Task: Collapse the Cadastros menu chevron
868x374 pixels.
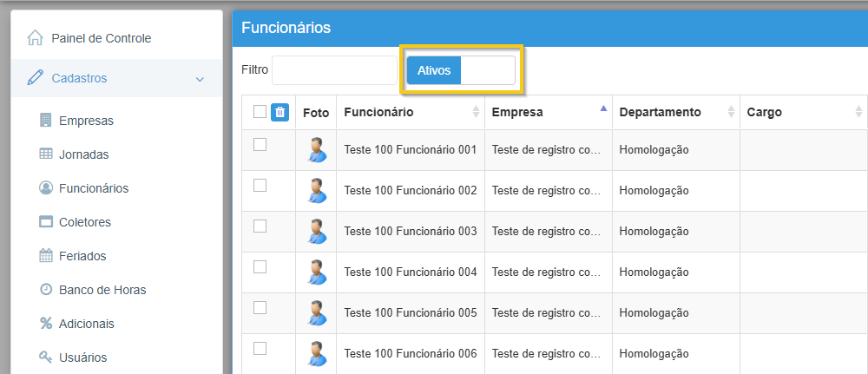Action: (x=200, y=79)
